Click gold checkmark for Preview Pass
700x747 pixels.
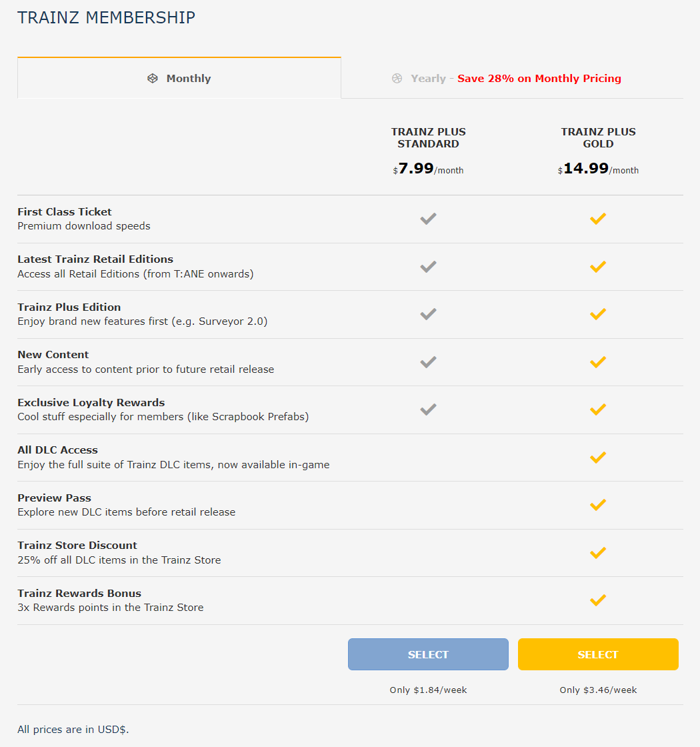tap(598, 505)
